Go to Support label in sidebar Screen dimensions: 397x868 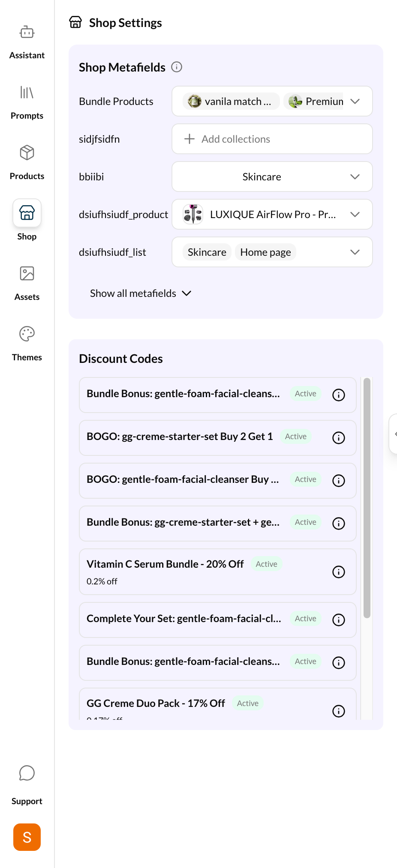(27, 801)
